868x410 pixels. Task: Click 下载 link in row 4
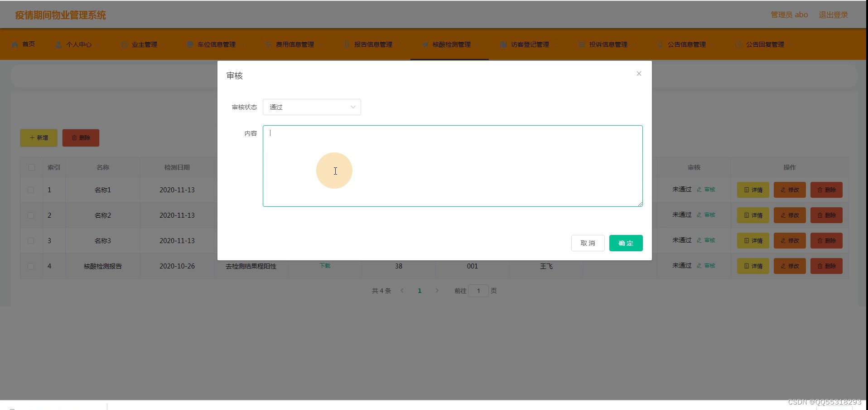click(x=325, y=265)
